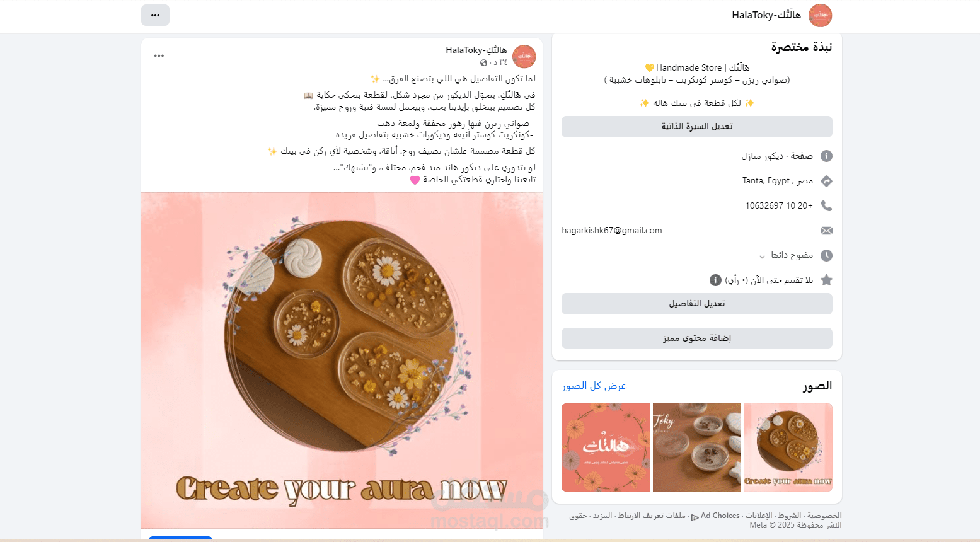Click the envelope email icon
This screenshot has height=542, width=980.
tap(826, 231)
